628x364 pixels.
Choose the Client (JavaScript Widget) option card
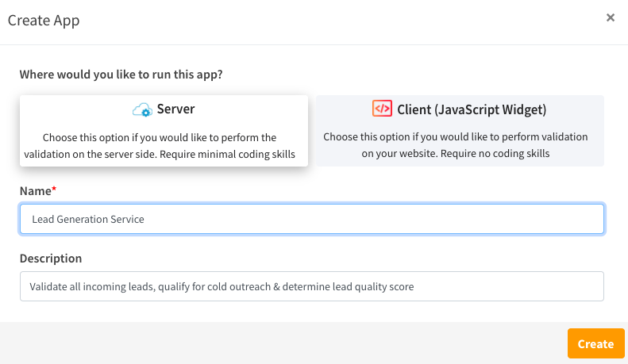(x=460, y=131)
